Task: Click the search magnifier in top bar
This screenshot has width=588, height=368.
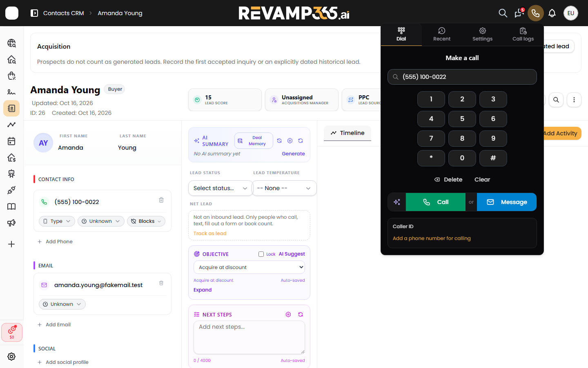Action: coord(503,13)
